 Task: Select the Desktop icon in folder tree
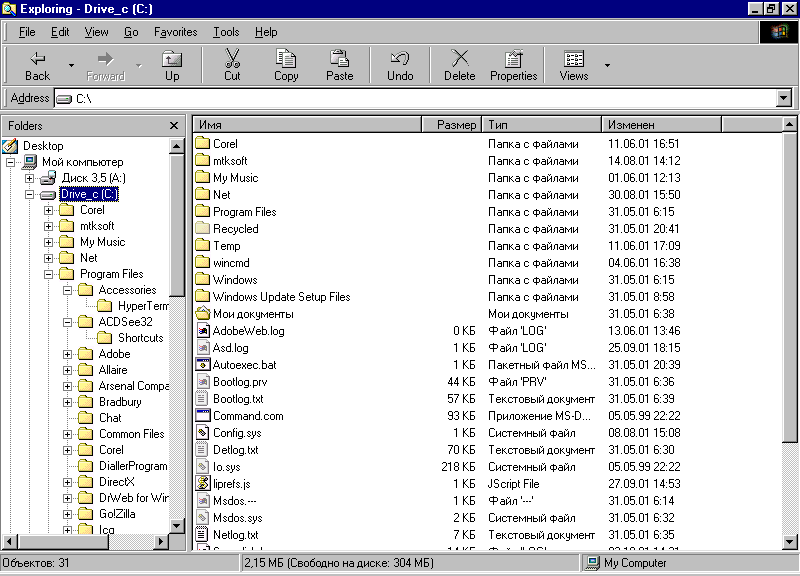pyautogui.click(x=10, y=146)
